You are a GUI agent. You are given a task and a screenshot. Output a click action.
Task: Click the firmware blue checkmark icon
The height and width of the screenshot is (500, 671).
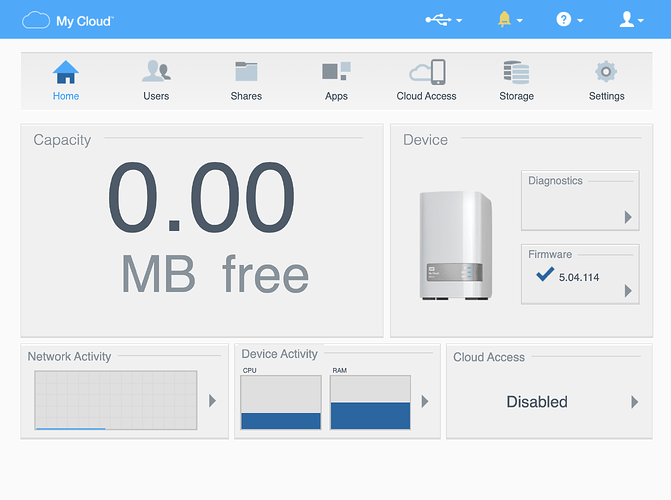pyautogui.click(x=545, y=274)
